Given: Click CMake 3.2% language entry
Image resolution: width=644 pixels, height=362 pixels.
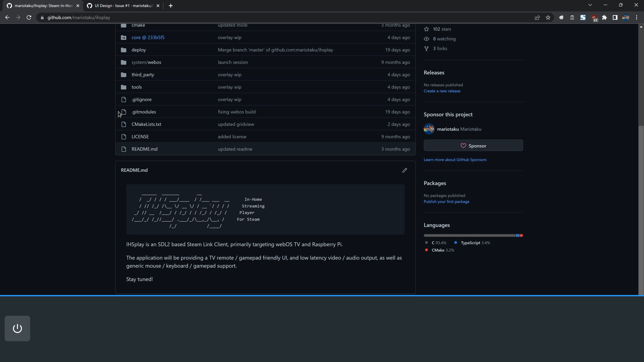Looking at the screenshot, I should pyautogui.click(x=439, y=250).
